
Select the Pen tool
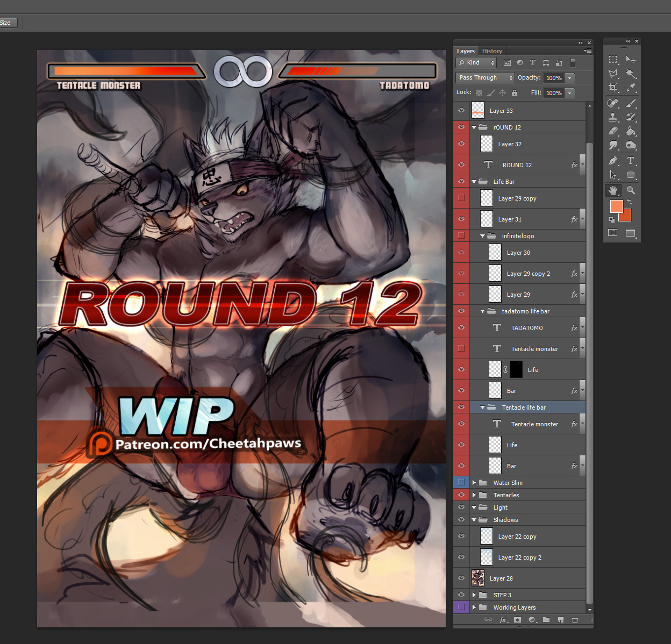[x=613, y=161]
